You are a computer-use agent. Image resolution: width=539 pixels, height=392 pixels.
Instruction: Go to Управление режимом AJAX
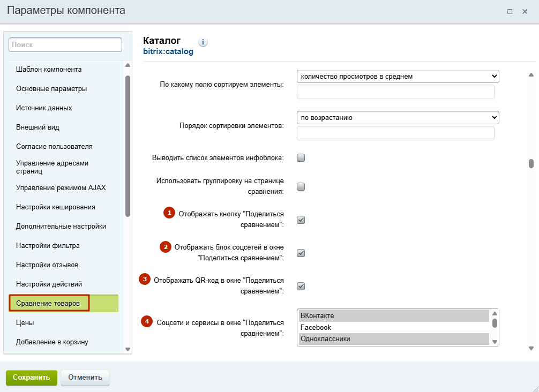pyautogui.click(x=61, y=187)
